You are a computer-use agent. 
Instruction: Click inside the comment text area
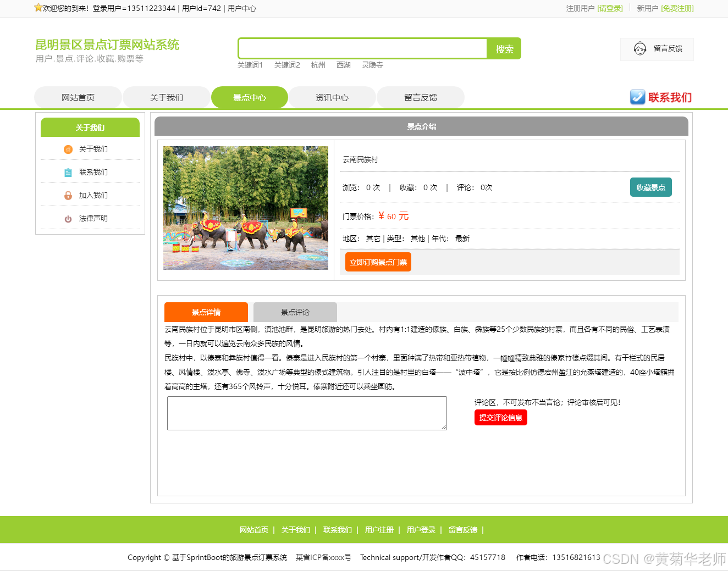(306, 413)
